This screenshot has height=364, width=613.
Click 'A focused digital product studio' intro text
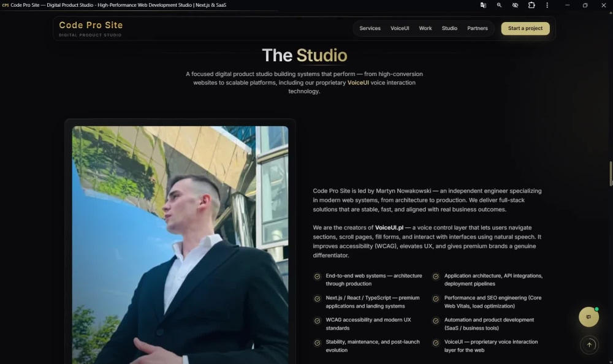tap(304, 83)
